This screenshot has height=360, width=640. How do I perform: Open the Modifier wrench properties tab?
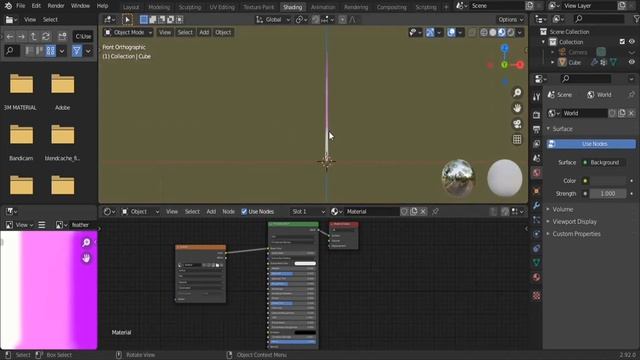536,205
